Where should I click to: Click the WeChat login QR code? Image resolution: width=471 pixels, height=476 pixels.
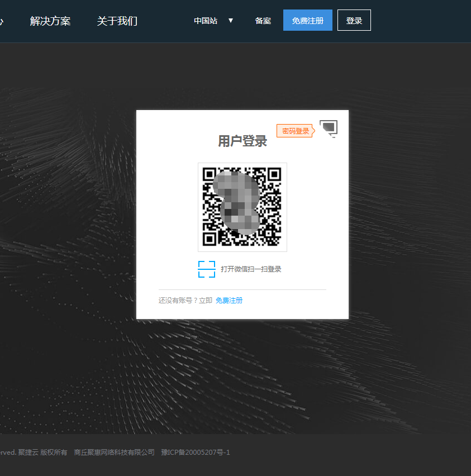tap(242, 207)
